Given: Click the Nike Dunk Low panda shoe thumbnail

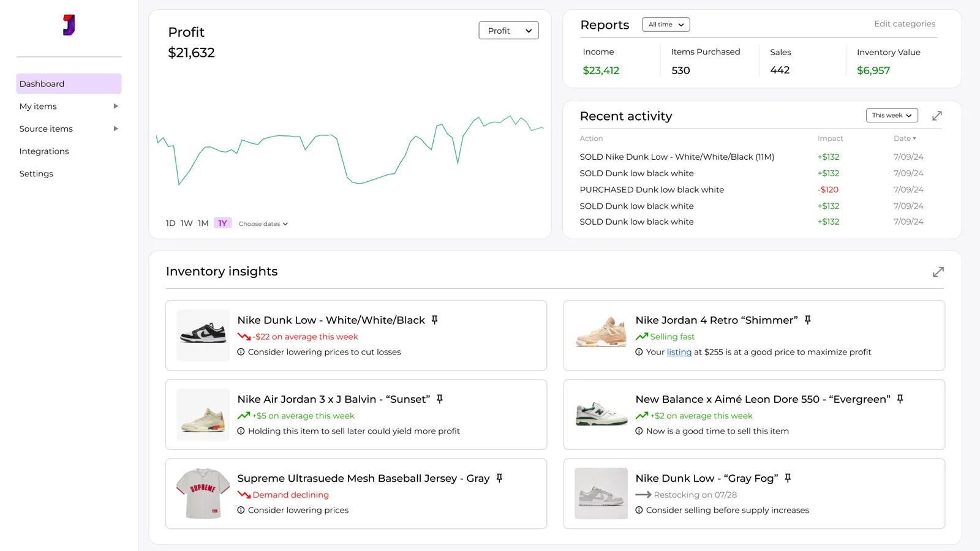Looking at the screenshot, I should tap(203, 335).
